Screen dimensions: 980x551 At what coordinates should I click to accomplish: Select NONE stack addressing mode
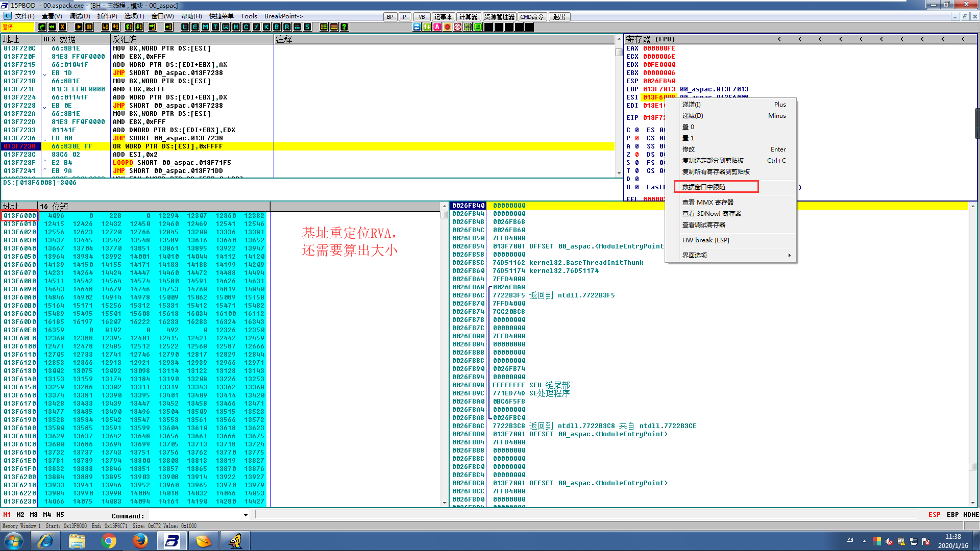(971, 515)
